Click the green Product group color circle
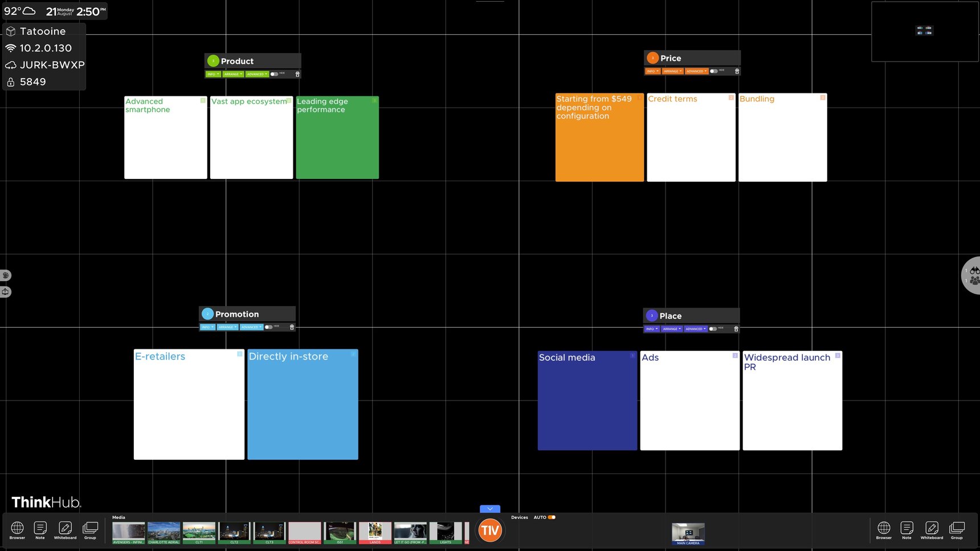 (213, 61)
